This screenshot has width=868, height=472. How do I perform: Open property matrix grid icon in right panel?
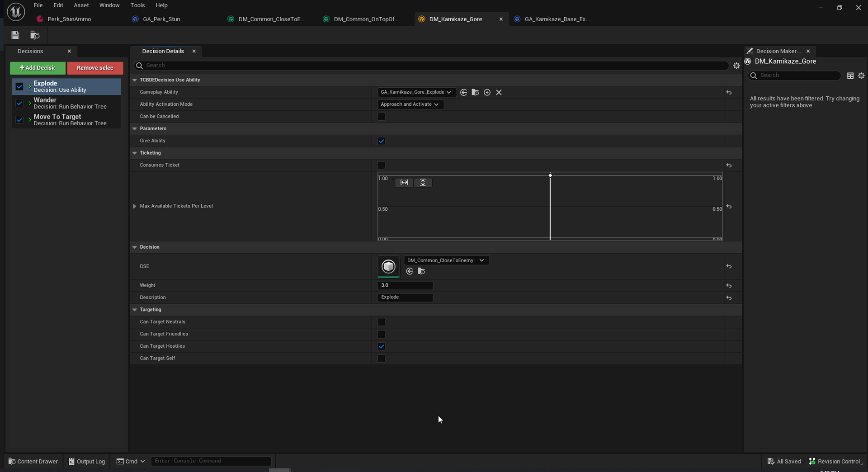click(850, 76)
